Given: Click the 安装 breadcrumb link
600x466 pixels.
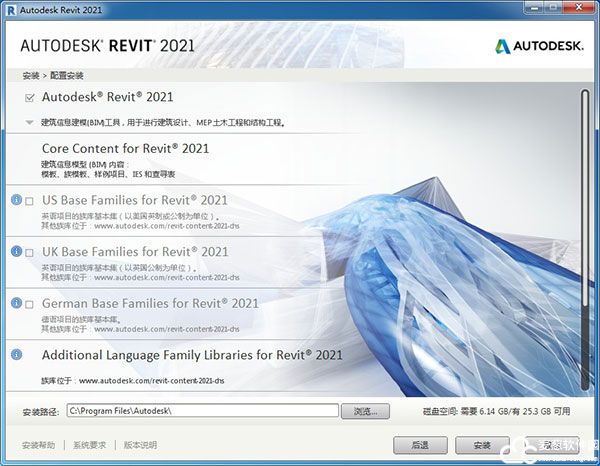Looking at the screenshot, I should 31,76.
